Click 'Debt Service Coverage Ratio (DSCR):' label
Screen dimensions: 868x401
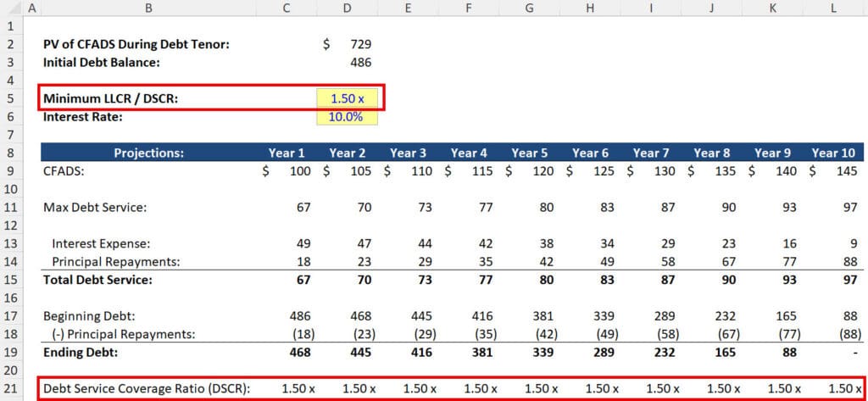147,388
